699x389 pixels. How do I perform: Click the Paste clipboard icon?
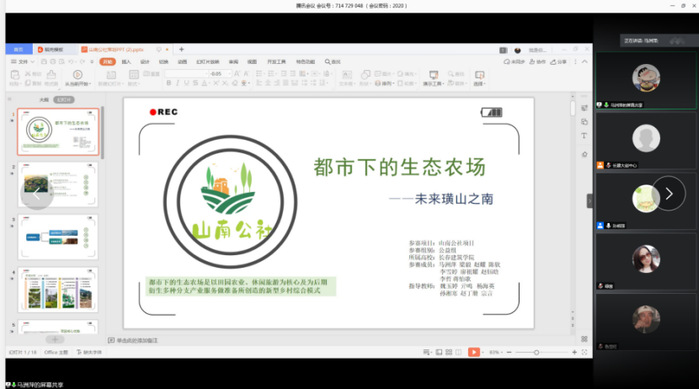(15, 74)
